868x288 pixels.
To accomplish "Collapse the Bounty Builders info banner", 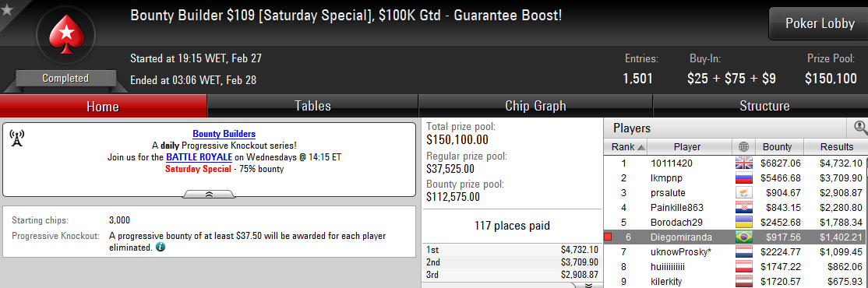I will 209,194.
